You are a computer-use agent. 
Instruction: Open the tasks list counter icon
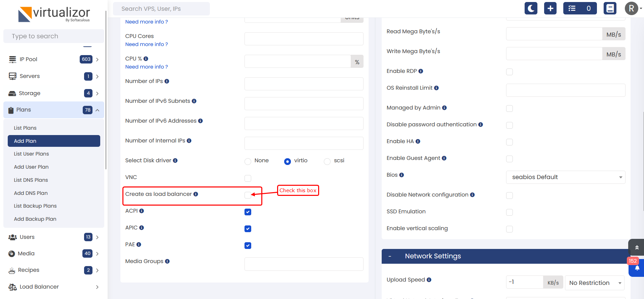(x=580, y=8)
